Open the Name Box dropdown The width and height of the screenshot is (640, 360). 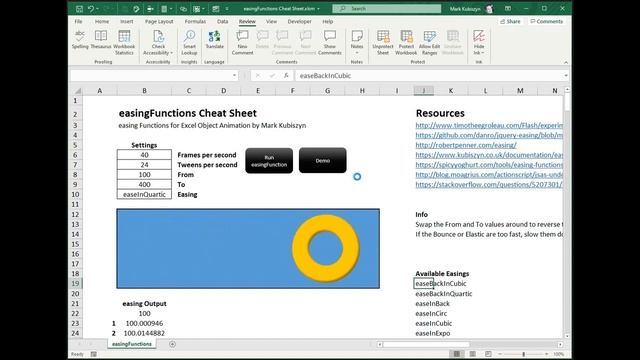(x=234, y=76)
